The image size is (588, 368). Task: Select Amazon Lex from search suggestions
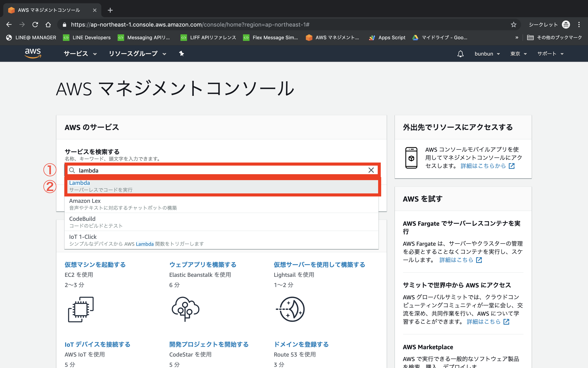[x=221, y=204]
